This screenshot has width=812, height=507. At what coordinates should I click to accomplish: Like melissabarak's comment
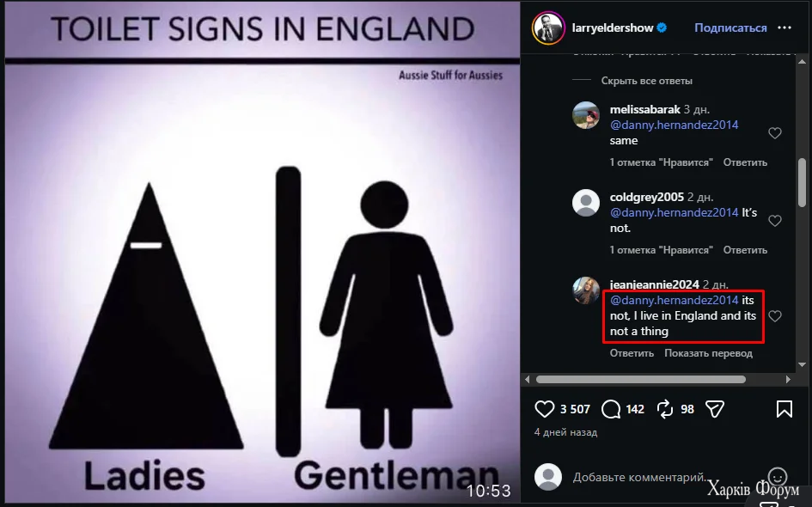tap(775, 133)
